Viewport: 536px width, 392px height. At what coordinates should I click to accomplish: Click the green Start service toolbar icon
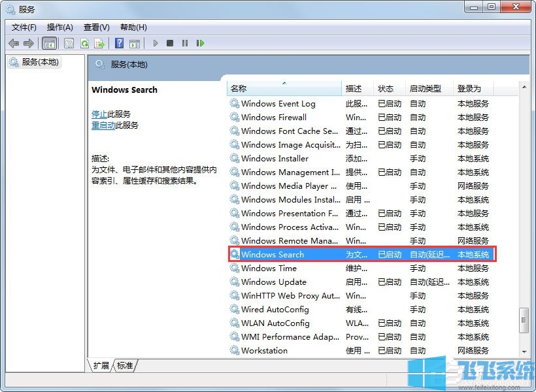pos(156,42)
